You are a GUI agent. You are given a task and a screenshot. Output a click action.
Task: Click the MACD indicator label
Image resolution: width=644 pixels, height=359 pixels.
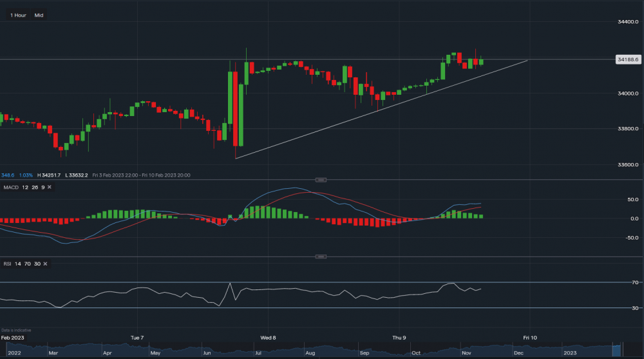point(11,187)
